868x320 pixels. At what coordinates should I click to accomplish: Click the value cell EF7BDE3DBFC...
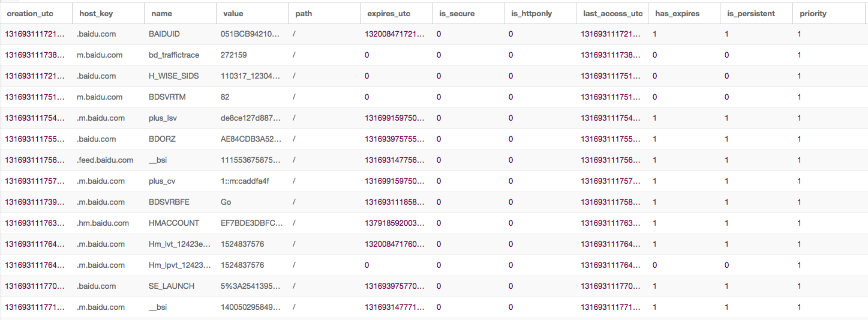click(252, 223)
